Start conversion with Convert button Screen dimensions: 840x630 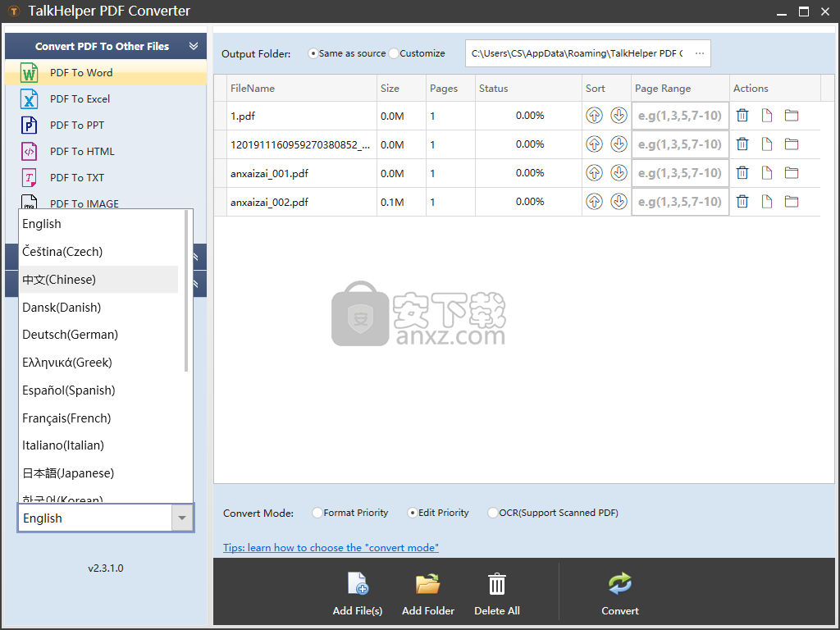pyautogui.click(x=620, y=594)
